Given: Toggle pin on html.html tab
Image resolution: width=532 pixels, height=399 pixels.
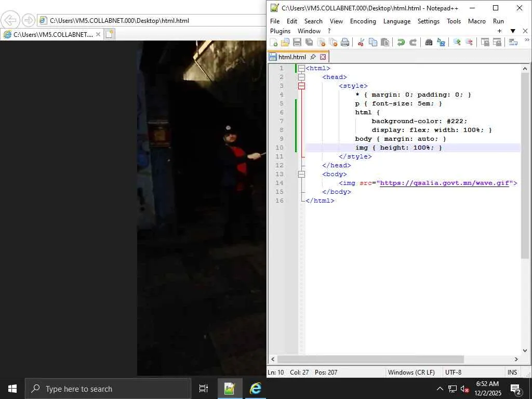Looking at the screenshot, I should point(313,57).
